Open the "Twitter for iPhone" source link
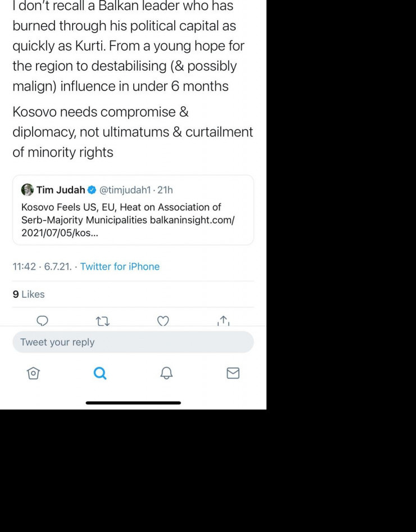Viewport: 416px width, 532px height. pos(120,266)
